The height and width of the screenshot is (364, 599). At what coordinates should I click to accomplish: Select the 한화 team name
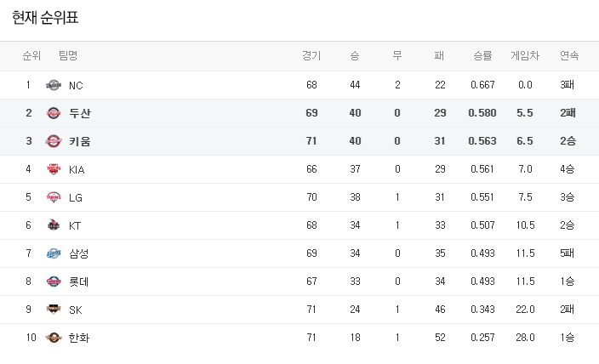pyautogui.click(x=79, y=338)
